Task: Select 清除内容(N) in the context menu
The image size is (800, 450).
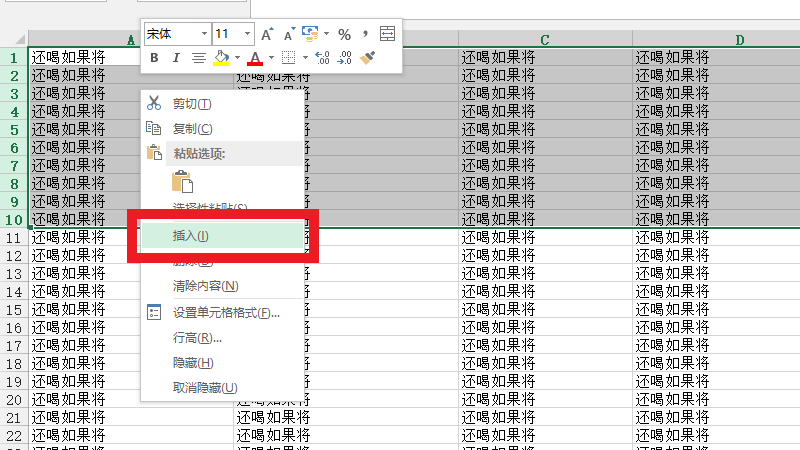Action: (x=205, y=286)
